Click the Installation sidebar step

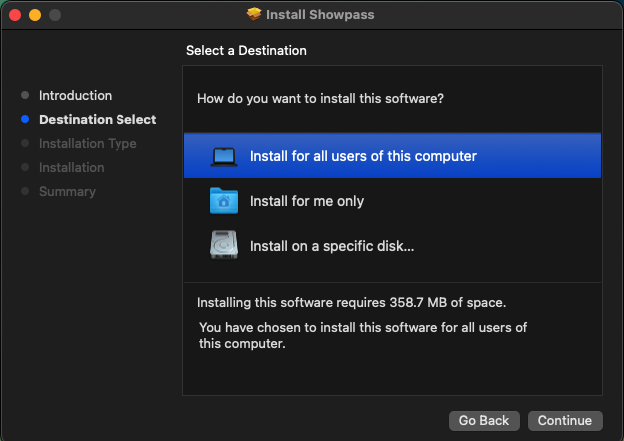(72, 168)
